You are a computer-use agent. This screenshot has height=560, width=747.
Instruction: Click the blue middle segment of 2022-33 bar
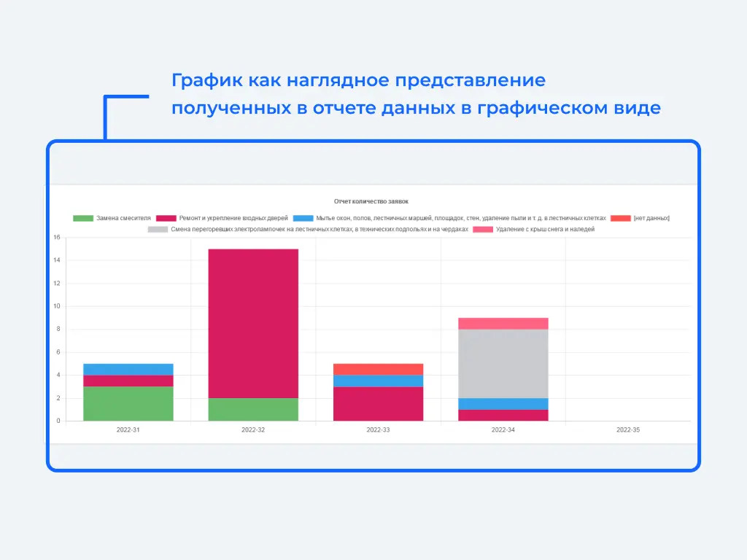(378, 381)
